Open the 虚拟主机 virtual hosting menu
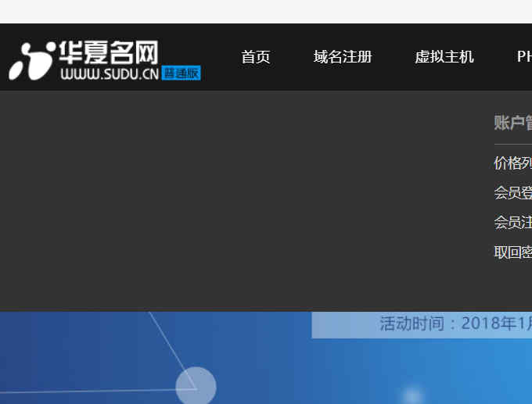Screen dimensions: 532x404 (444, 57)
